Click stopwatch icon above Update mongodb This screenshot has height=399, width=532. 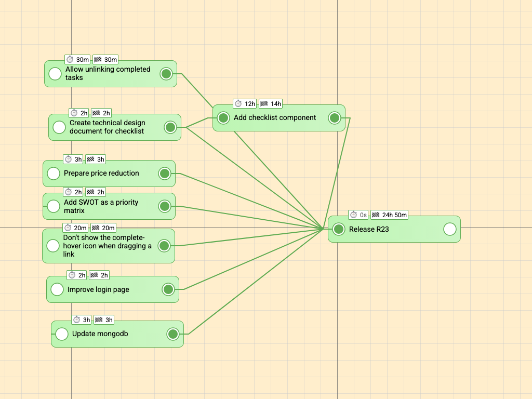76,320
